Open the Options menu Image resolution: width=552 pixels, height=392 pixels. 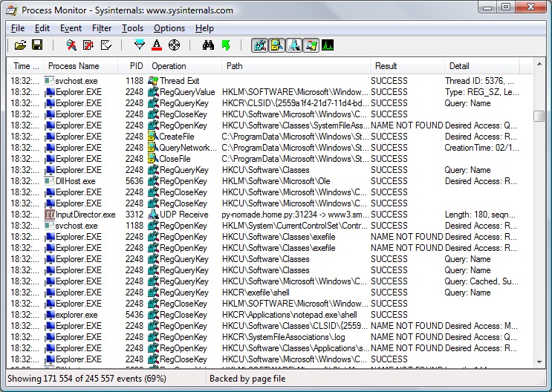169,28
